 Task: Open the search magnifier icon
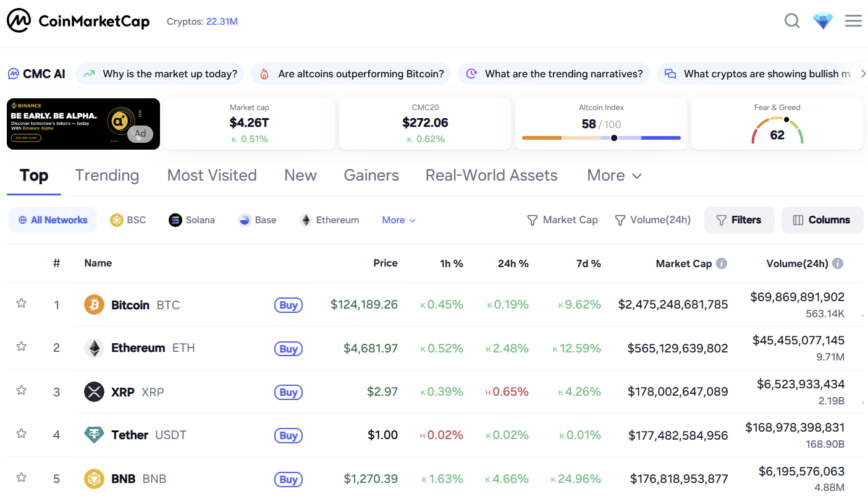click(792, 21)
